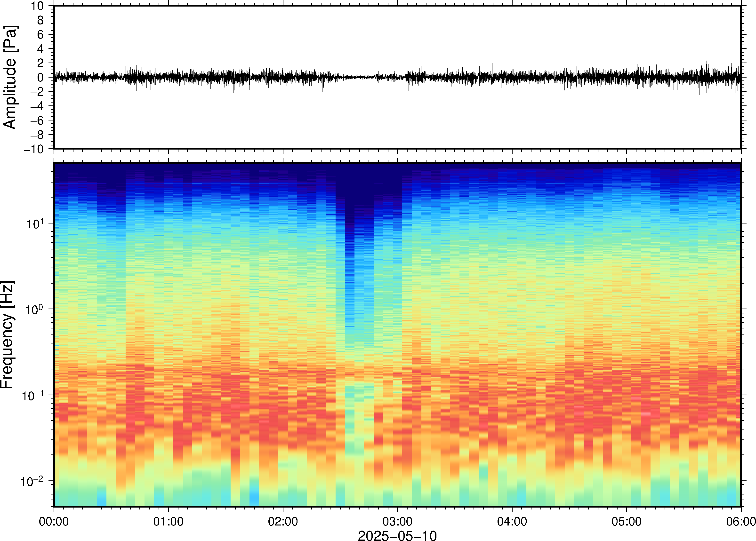Screen dimensions: 756x541
Task: Select the '05:00' time axis label
Action: pos(626,521)
